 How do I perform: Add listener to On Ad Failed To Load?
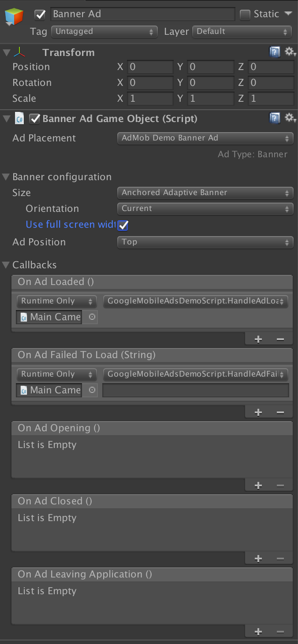click(258, 412)
